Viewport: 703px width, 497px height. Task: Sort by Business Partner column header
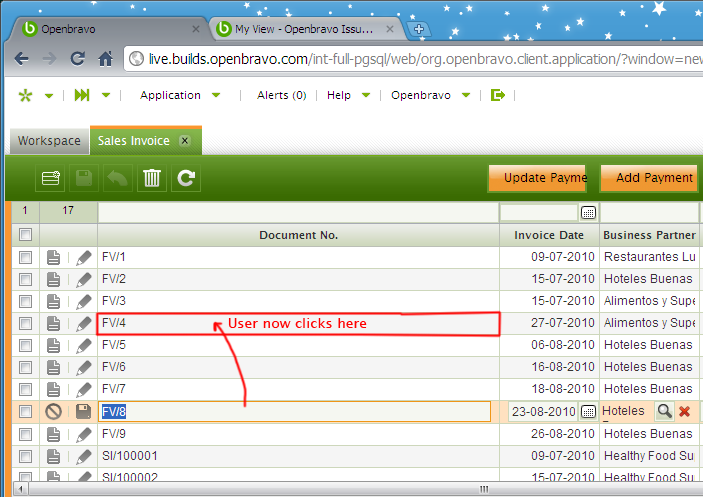click(x=649, y=235)
